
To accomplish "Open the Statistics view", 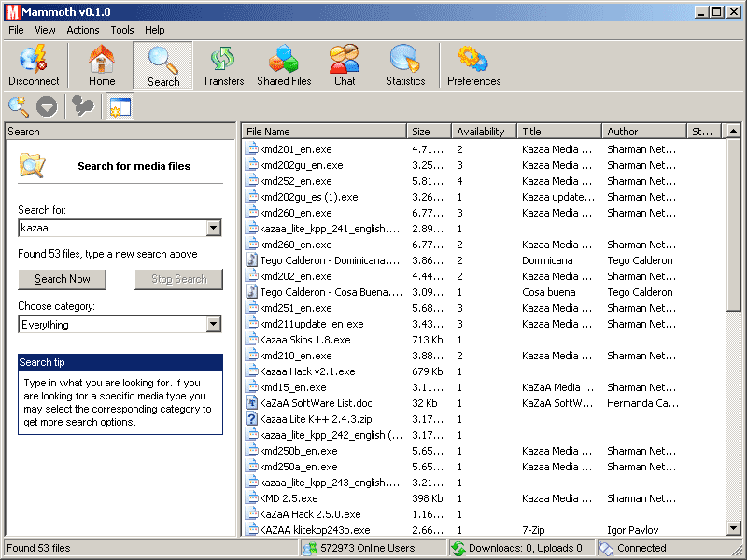I will (405, 64).
